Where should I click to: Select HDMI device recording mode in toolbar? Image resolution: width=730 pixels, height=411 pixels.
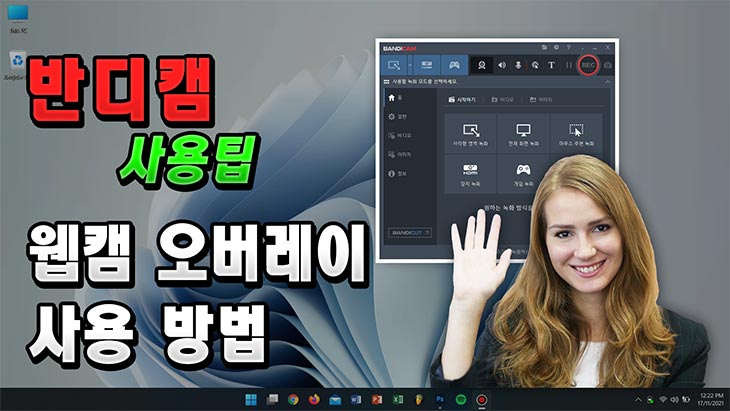coord(426,65)
